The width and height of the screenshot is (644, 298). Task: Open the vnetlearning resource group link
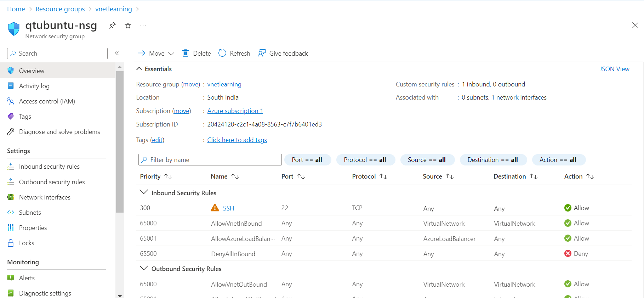pyautogui.click(x=224, y=84)
